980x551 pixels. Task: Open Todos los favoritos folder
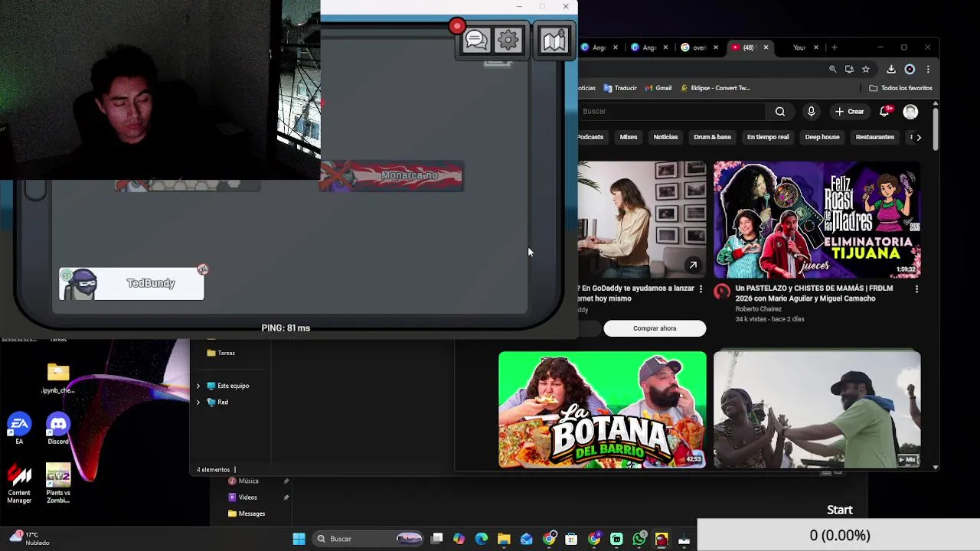click(900, 88)
